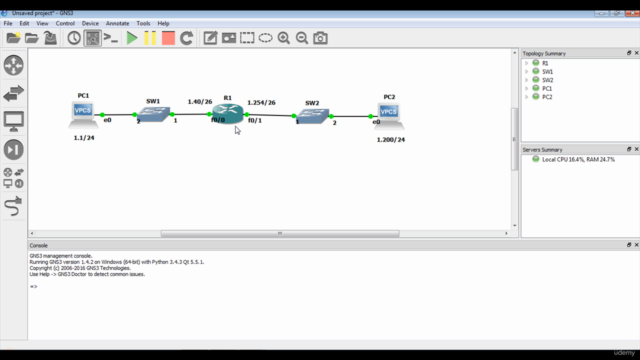
Task: Click the vertical canvas scrollbar thumb
Action: [514, 139]
